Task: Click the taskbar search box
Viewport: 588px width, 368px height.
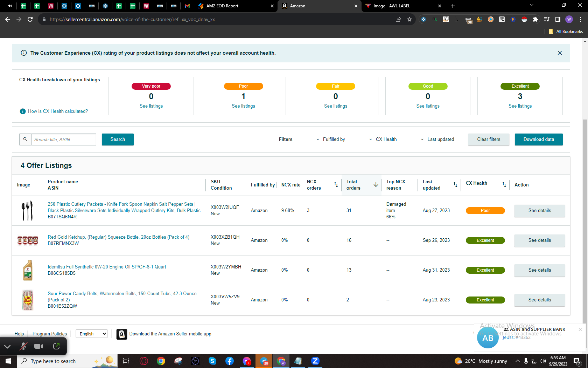Action: coord(66,361)
